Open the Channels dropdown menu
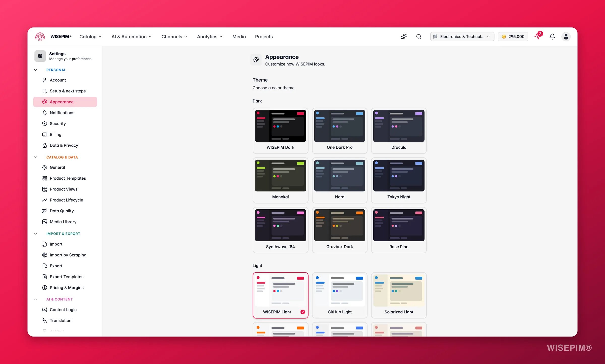This screenshot has width=605, height=364. click(x=174, y=37)
